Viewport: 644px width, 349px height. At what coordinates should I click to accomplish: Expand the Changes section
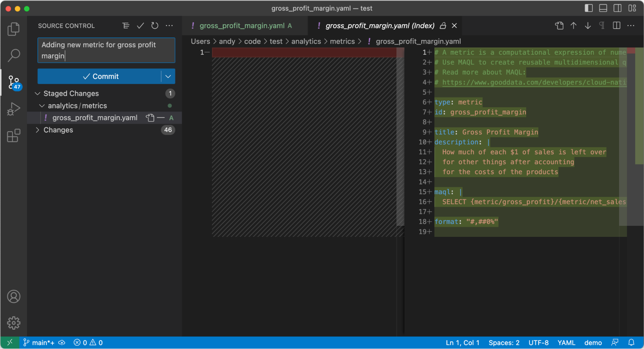point(38,130)
